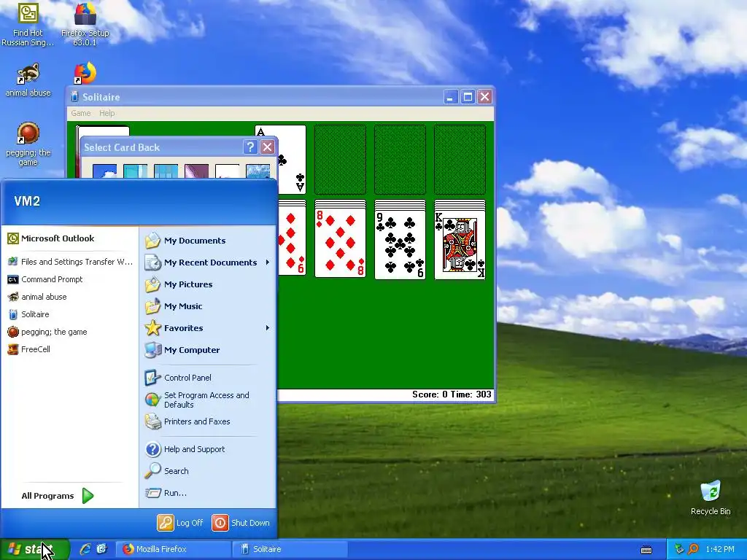Open Game menu in Solitaire
Viewport: 747px width, 560px height.
pyautogui.click(x=80, y=113)
